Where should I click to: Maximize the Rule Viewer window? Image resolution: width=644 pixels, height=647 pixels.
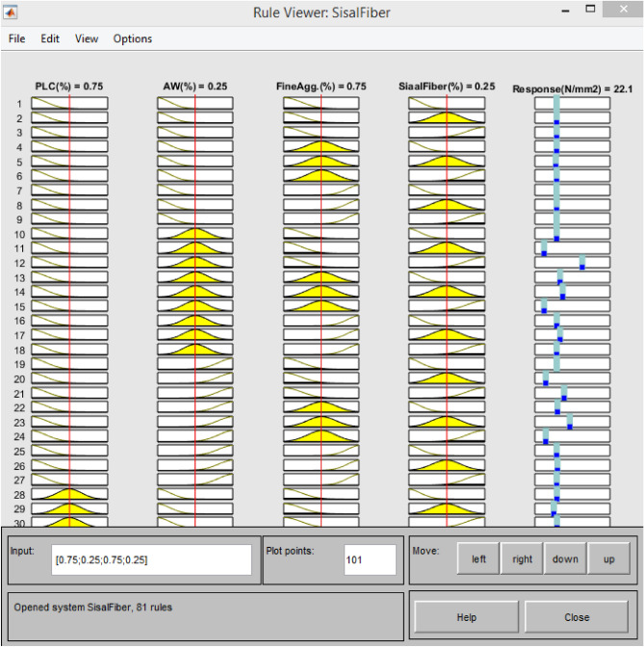[x=590, y=9]
